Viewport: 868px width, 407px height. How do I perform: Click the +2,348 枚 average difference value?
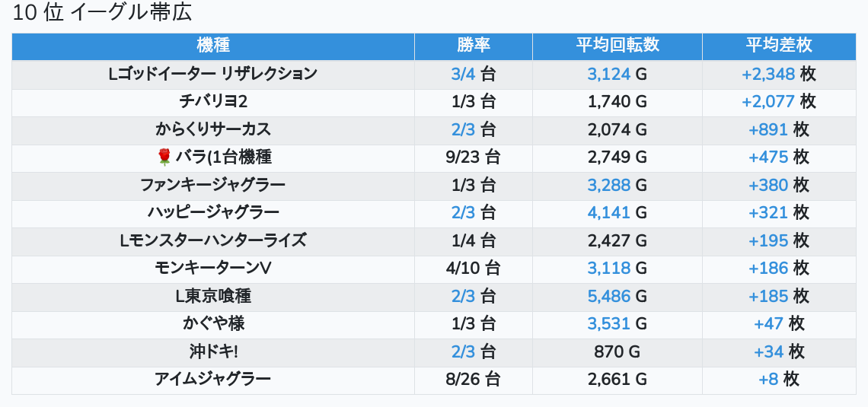[x=778, y=74]
